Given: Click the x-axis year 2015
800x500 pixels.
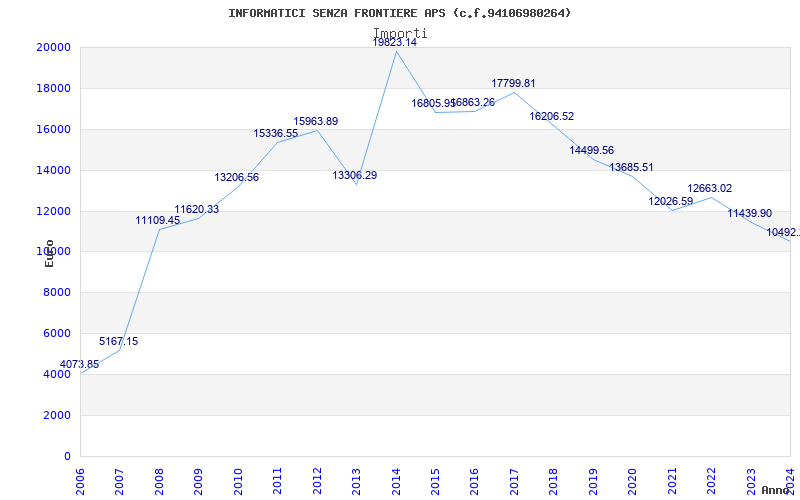Looking at the screenshot, I should pos(435,481).
